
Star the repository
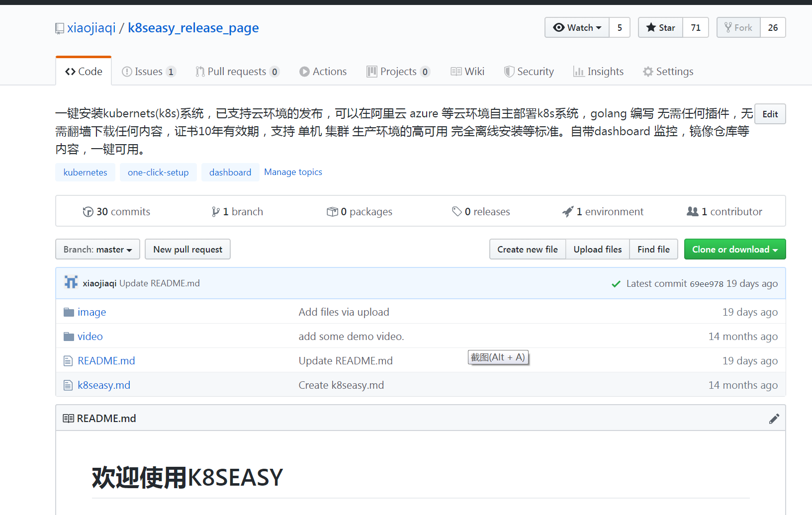click(661, 27)
